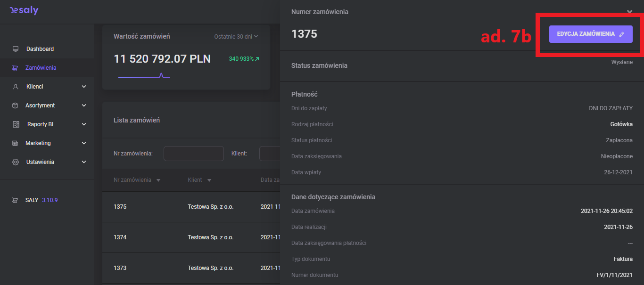Select the Marketing menu item
Viewport: 644px width, 285px height.
click(38, 143)
